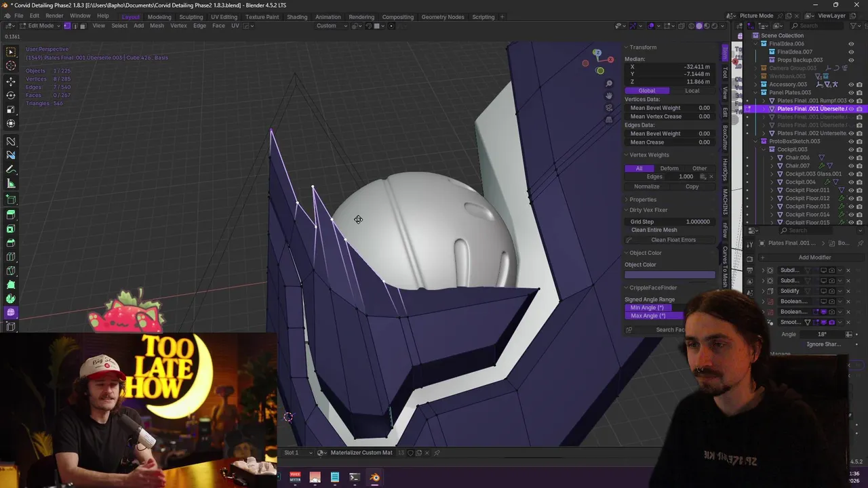The width and height of the screenshot is (868, 488).
Task: Toggle proportional editing in header
Action: coord(391,26)
